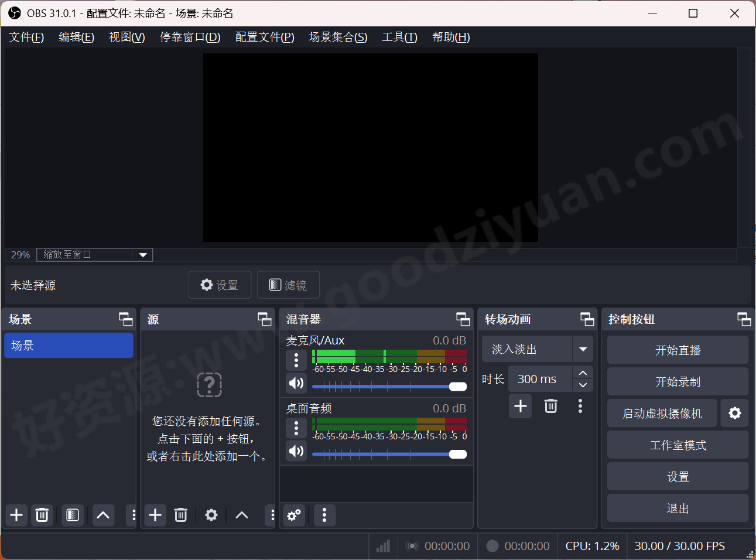Open the 缩放至窗口 preview zoom dropdown
This screenshot has height=560, width=756.
[94, 254]
